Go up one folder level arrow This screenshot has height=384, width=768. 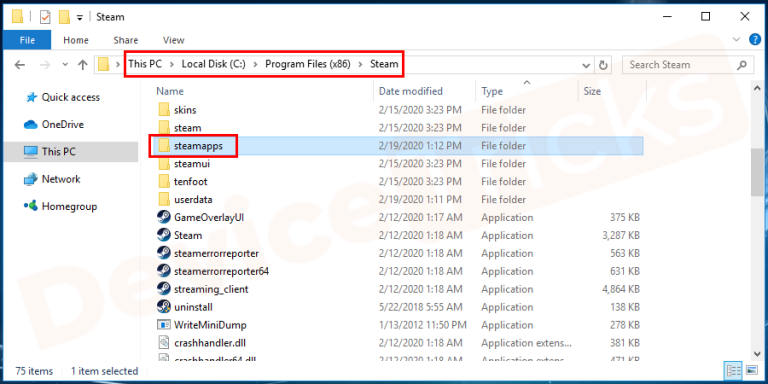[x=83, y=65]
